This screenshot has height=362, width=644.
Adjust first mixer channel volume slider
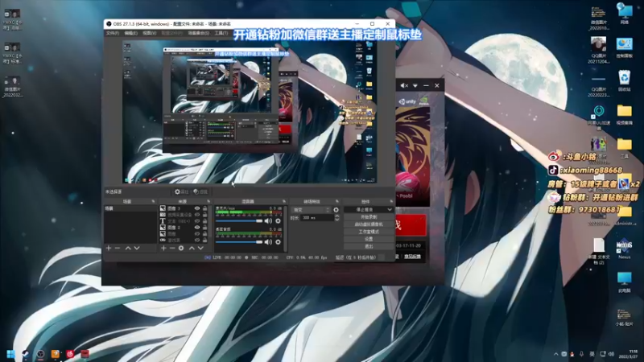[x=239, y=220]
